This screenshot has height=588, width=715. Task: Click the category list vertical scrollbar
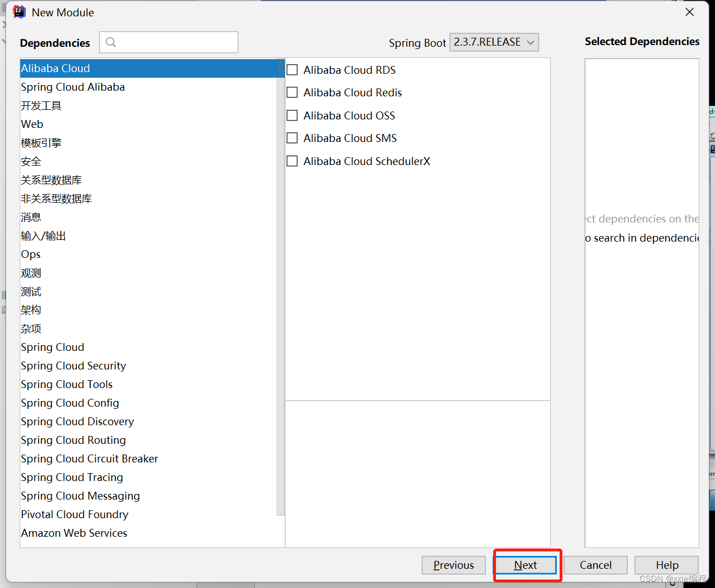[x=281, y=287]
